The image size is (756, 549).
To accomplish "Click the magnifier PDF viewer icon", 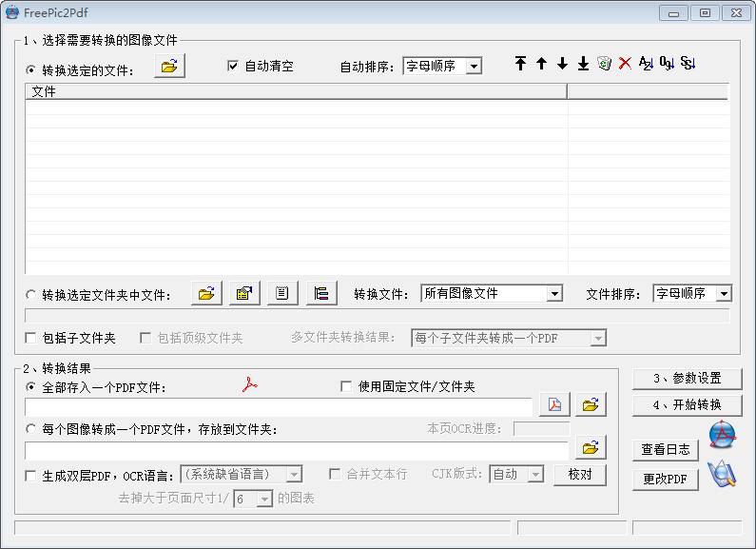I will (722, 474).
